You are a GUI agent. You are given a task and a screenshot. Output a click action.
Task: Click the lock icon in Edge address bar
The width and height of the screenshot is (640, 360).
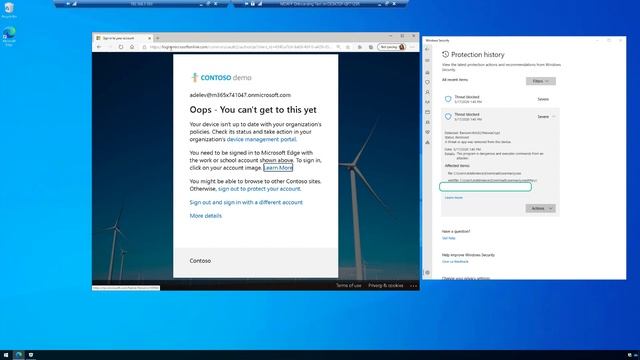tap(144, 47)
